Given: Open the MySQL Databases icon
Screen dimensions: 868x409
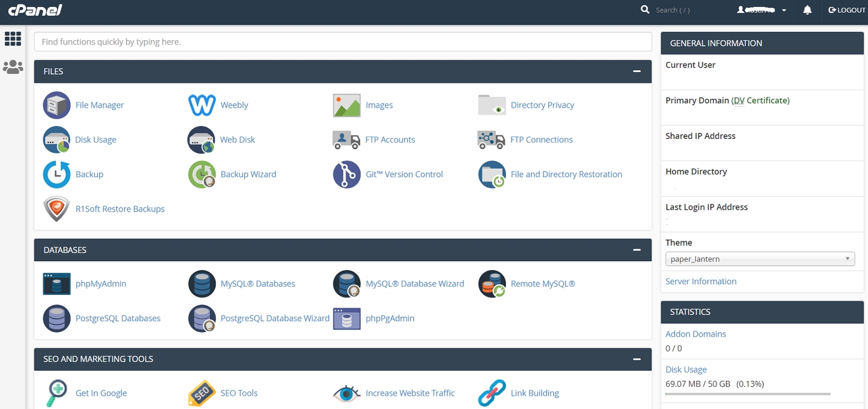Looking at the screenshot, I should pos(202,283).
